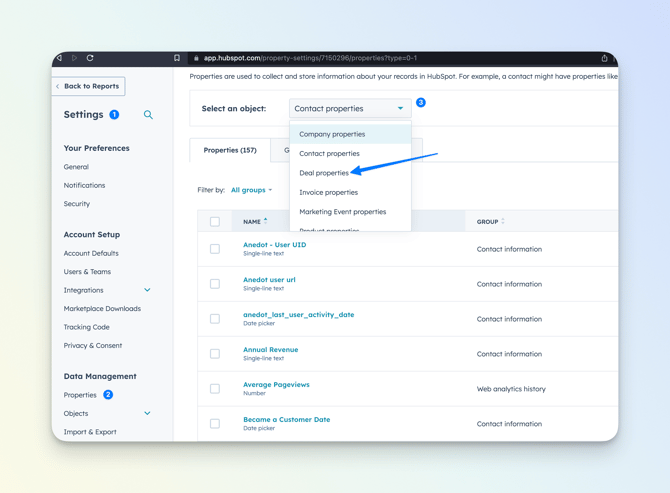Screen dimensions: 670x493
Task: Click the browser forward arrow icon
Action: [x=74, y=58]
